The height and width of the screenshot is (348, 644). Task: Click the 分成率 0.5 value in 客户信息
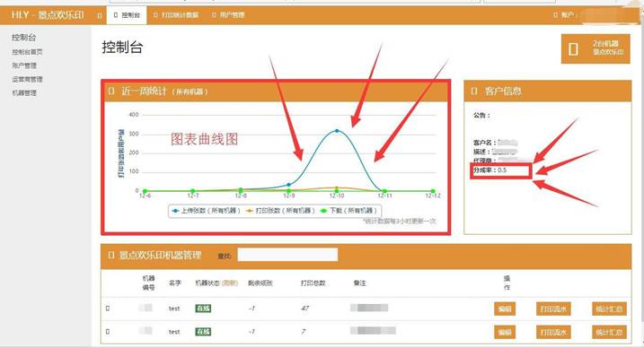[502, 170]
